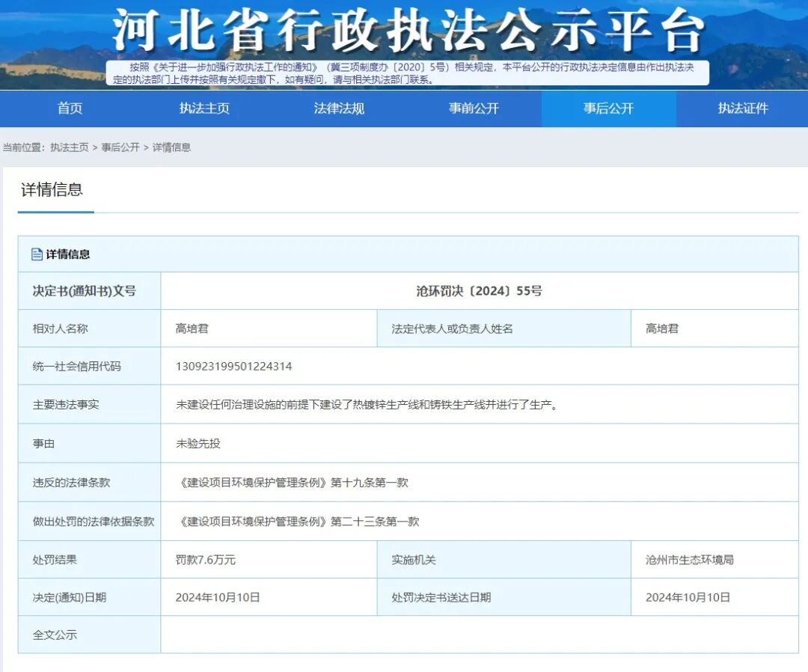Click the 详情信息 breadcrumb item
This screenshot has height=672, width=808.
[x=171, y=147]
